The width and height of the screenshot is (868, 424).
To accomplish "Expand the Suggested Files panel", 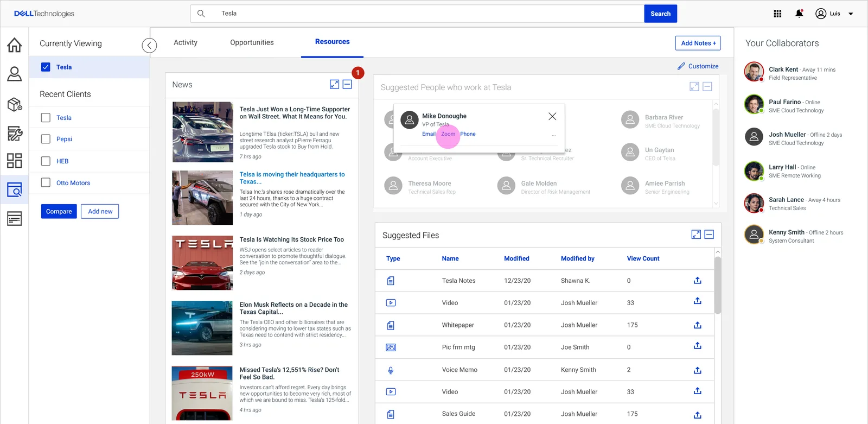I will click(696, 235).
